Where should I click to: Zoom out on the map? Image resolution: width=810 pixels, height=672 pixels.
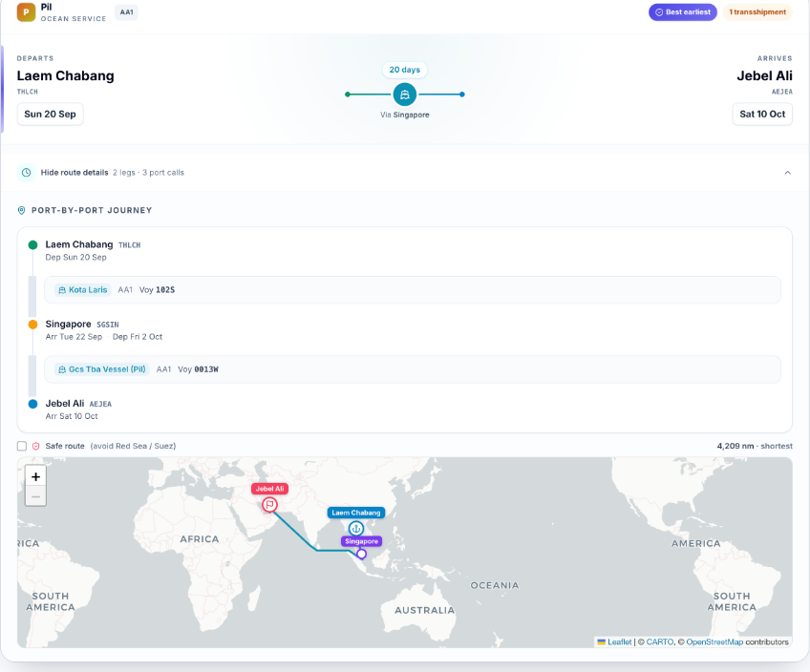35,496
